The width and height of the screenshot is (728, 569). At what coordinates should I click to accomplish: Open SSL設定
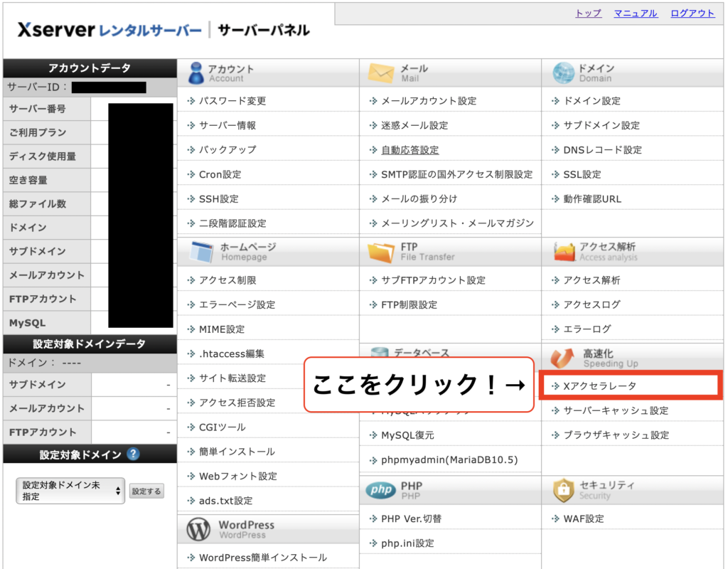(582, 174)
